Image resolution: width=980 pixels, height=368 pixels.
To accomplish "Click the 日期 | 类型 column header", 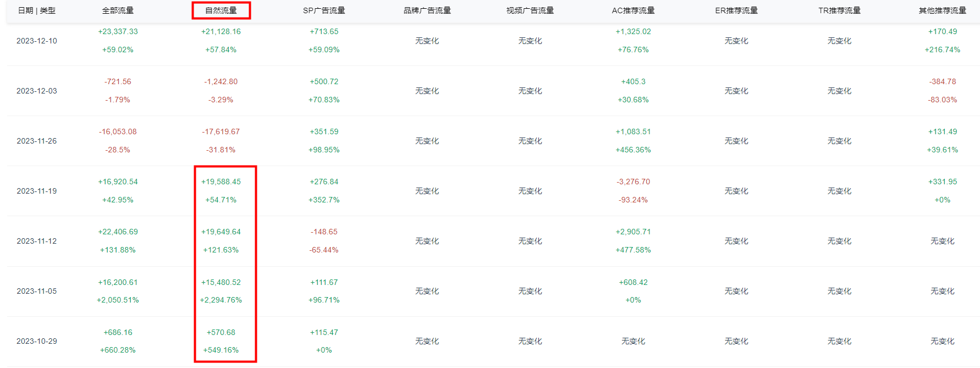I will pyautogui.click(x=37, y=10).
